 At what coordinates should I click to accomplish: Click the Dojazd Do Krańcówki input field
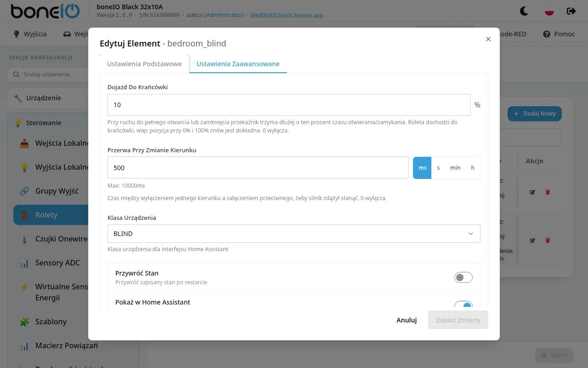point(289,105)
